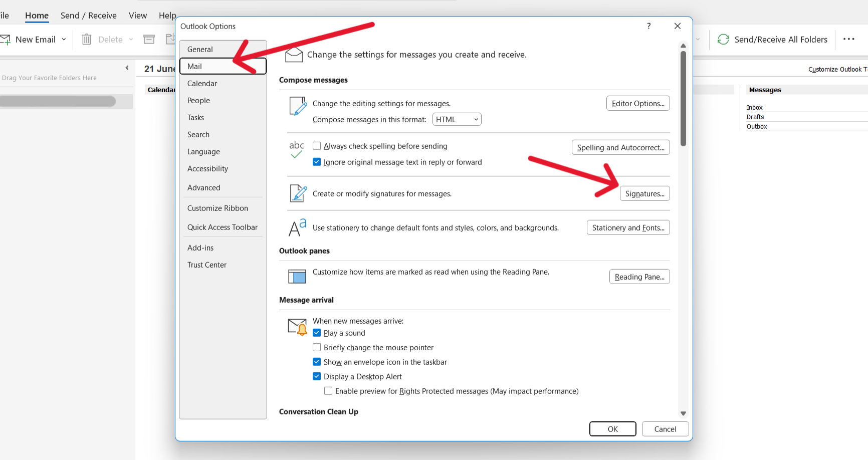Collapse the folder pane with the arrow
The image size is (868, 460).
(127, 68)
